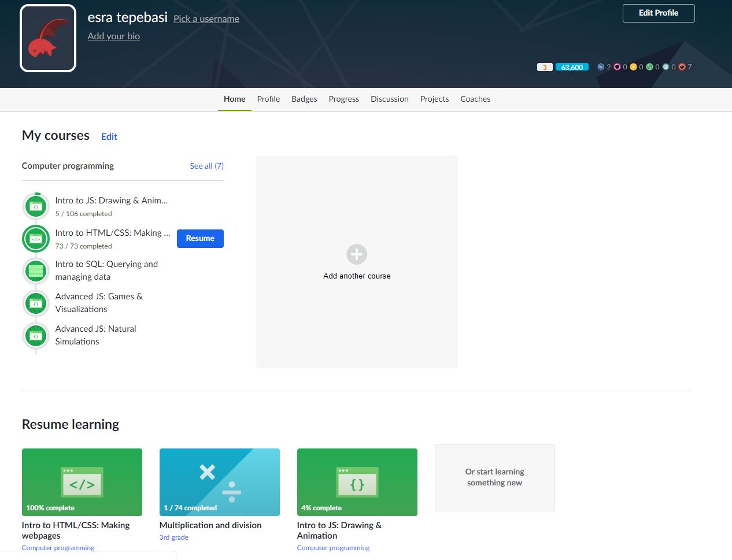Click the Advanced JS Natural Simulations icon
This screenshot has width=732, height=560.
pos(36,335)
